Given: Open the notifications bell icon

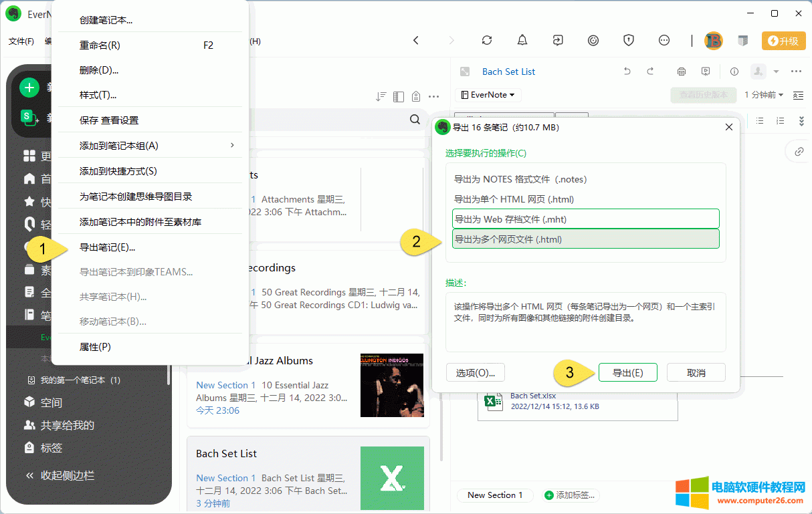Looking at the screenshot, I should coord(522,41).
